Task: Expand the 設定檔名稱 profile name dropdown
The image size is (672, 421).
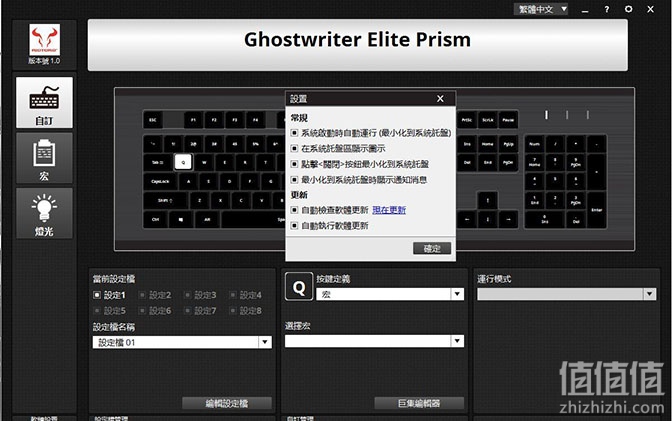Action: 265,342
